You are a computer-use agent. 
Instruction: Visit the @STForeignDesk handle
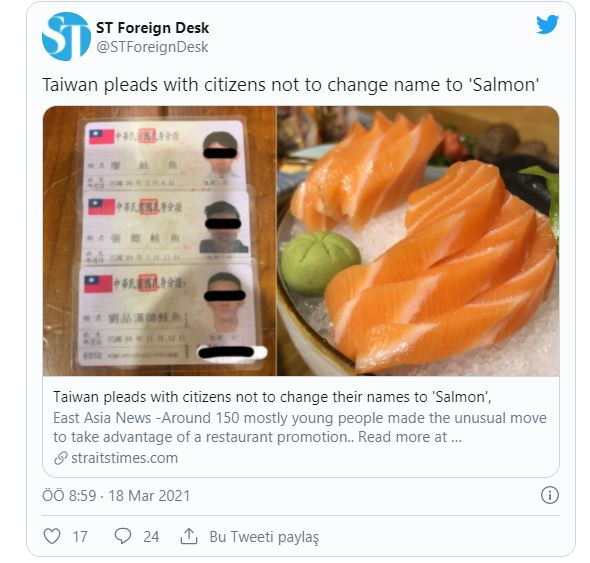[x=152, y=47]
